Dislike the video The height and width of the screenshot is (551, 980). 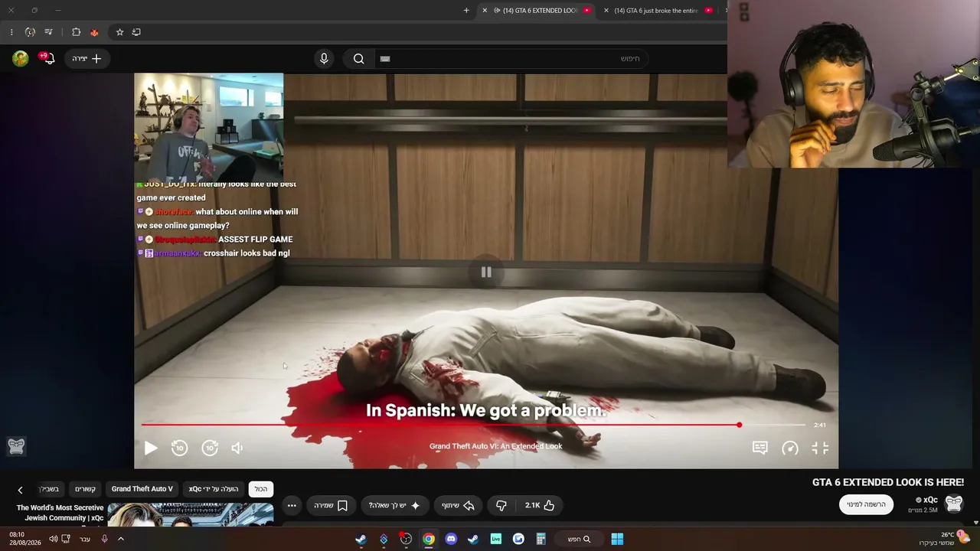[501, 505]
